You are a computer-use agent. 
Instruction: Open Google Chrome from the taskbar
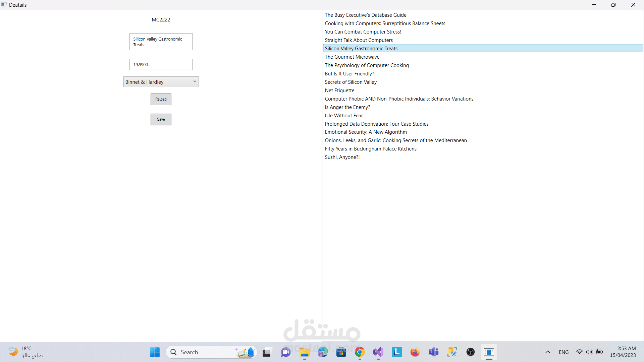tap(360, 352)
